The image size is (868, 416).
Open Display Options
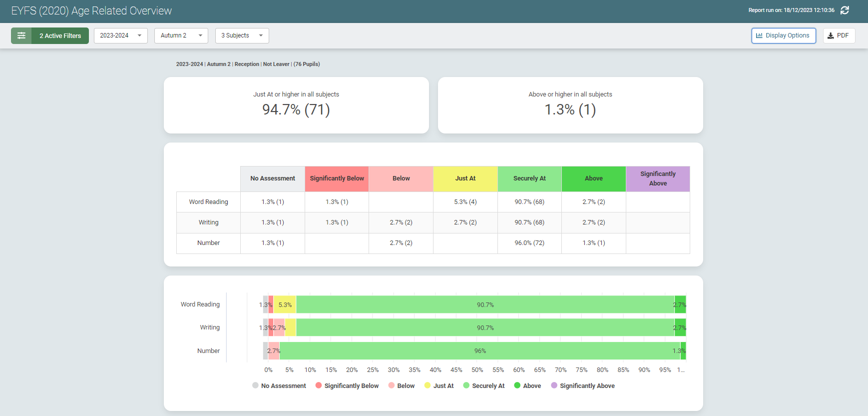(x=783, y=35)
